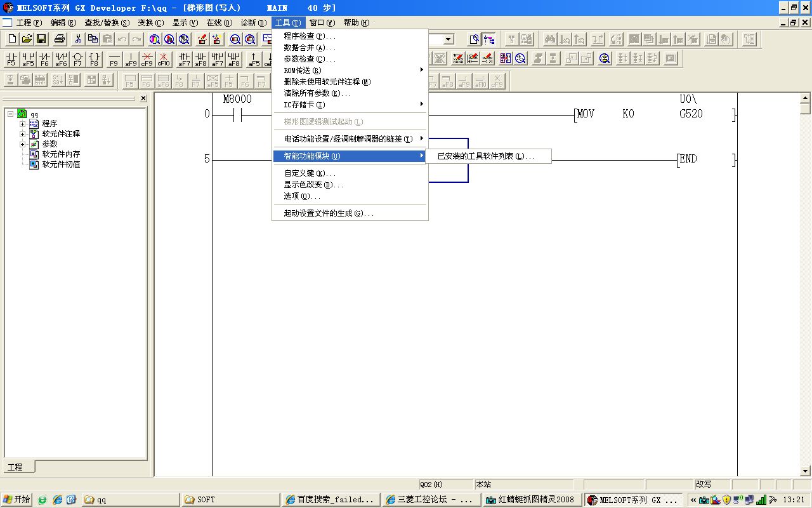Expand the 程序 tree node

tap(23, 124)
